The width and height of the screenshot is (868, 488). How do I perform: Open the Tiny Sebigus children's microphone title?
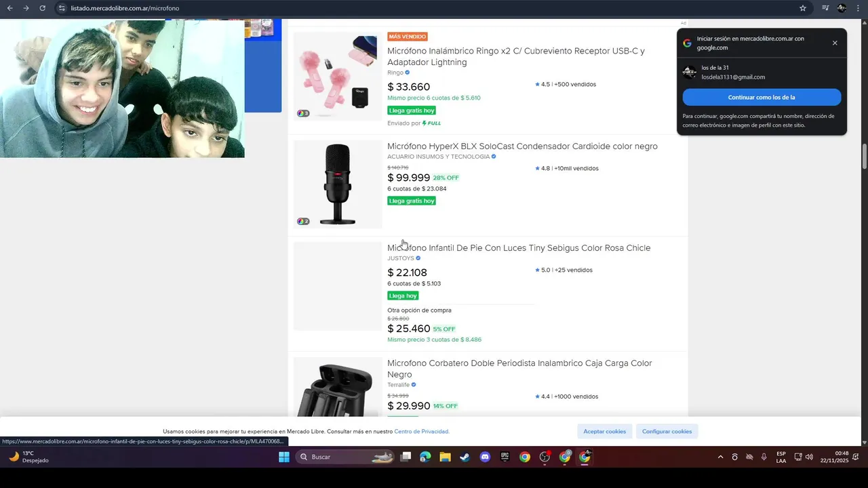click(519, 247)
